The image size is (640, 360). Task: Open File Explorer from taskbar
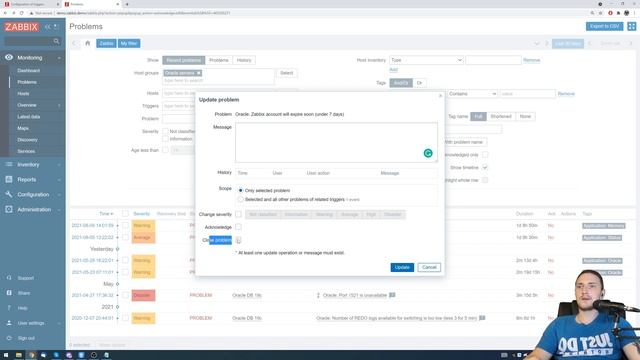[18, 355]
